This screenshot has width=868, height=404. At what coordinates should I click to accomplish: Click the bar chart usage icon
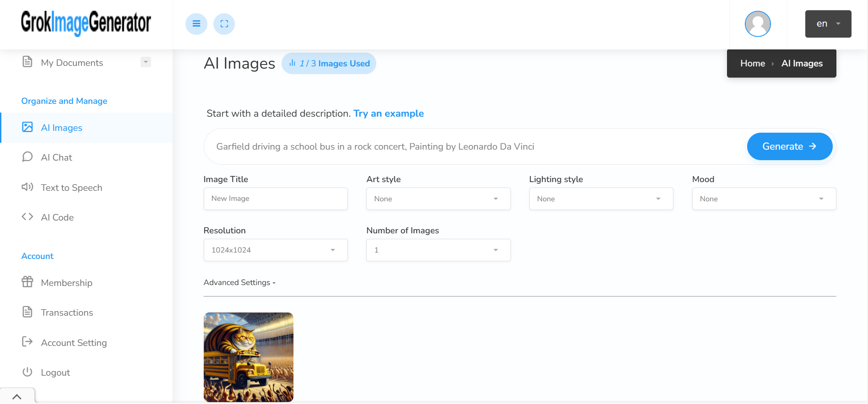coord(292,63)
